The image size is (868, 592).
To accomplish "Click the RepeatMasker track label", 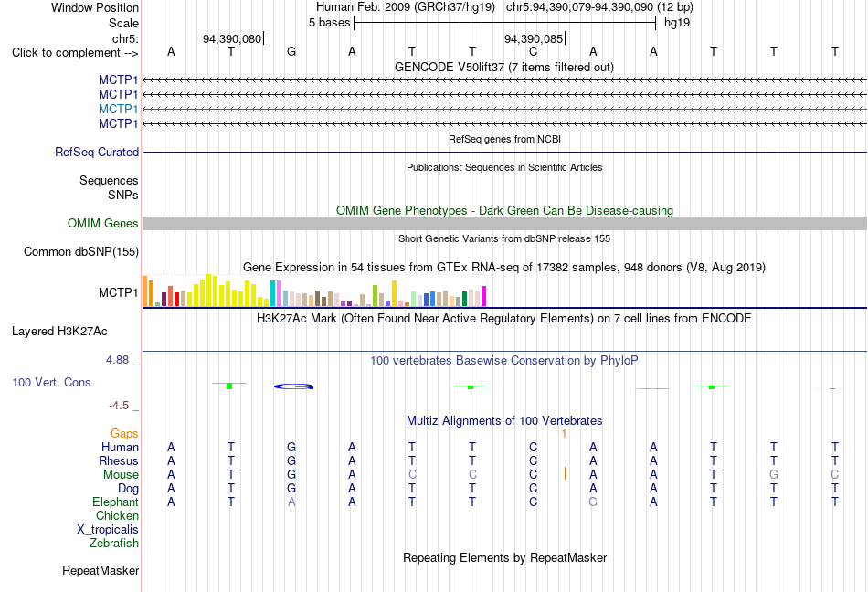I will tap(101, 570).
